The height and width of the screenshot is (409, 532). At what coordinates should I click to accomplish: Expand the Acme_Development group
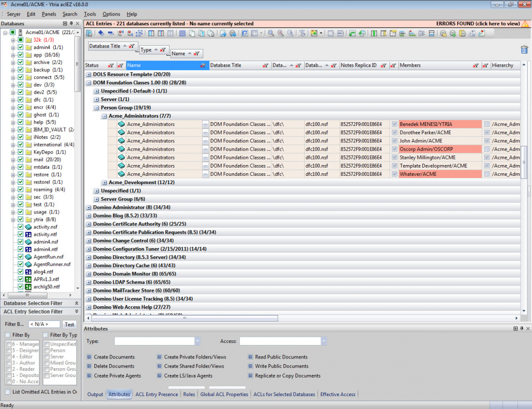[x=105, y=183]
